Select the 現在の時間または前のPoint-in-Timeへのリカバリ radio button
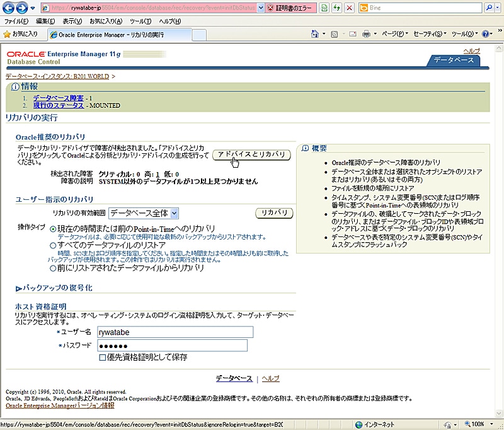This screenshot has width=504, height=430. (53, 230)
